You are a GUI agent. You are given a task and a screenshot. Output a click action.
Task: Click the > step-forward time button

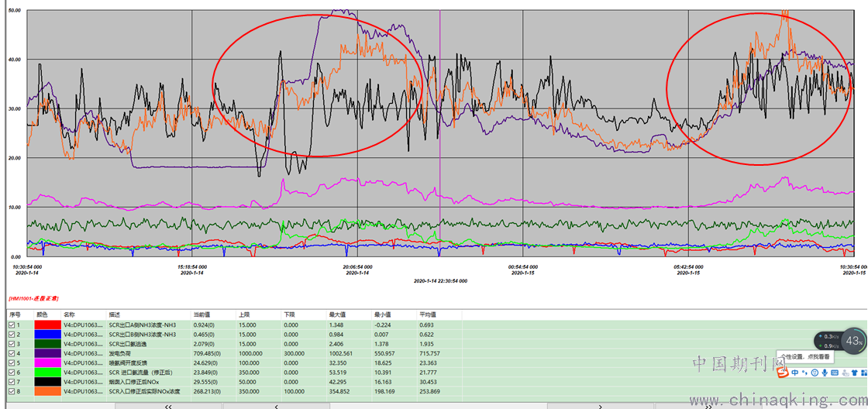pos(601,406)
